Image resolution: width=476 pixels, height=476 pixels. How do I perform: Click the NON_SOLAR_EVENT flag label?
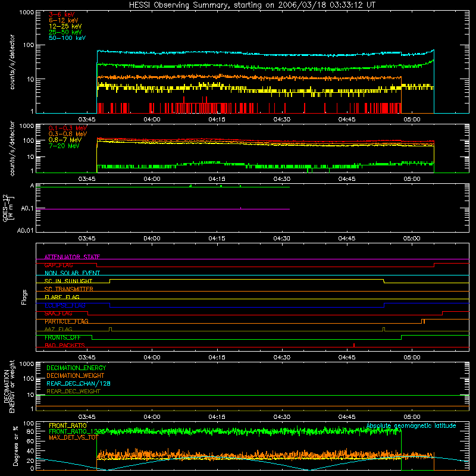pyautogui.click(x=72, y=273)
